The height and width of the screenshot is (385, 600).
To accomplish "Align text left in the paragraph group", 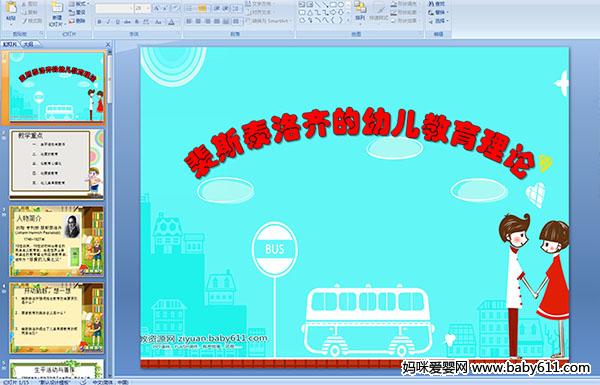I will click(189, 21).
